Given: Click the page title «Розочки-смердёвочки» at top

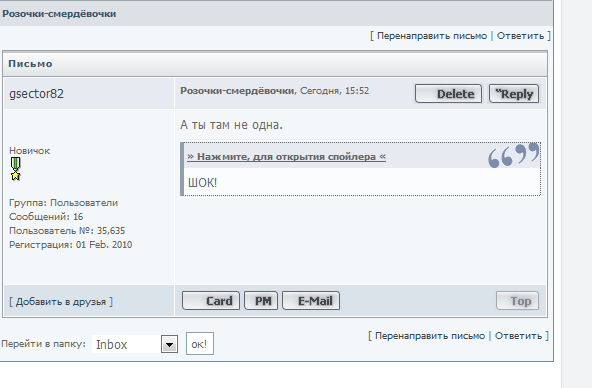Looking at the screenshot, I should [59, 14].
